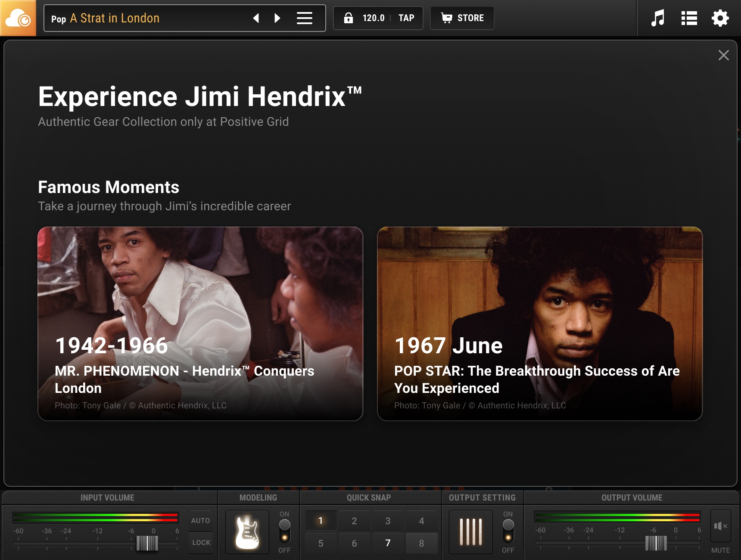The image size is (741, 560).
Task: Open the 1942-1966 Mr. Phenomenon card
Action: point(200,324)
